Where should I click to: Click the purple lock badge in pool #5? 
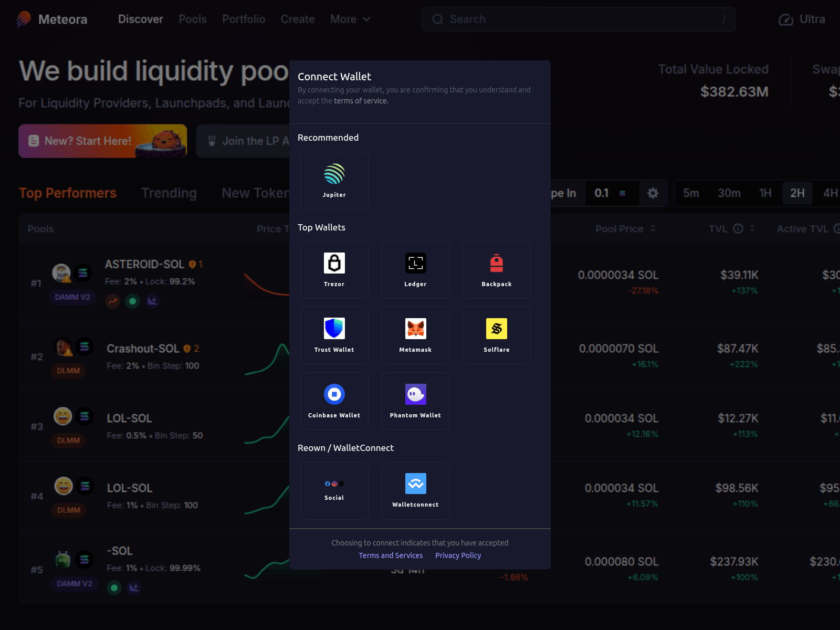(134, 587)
